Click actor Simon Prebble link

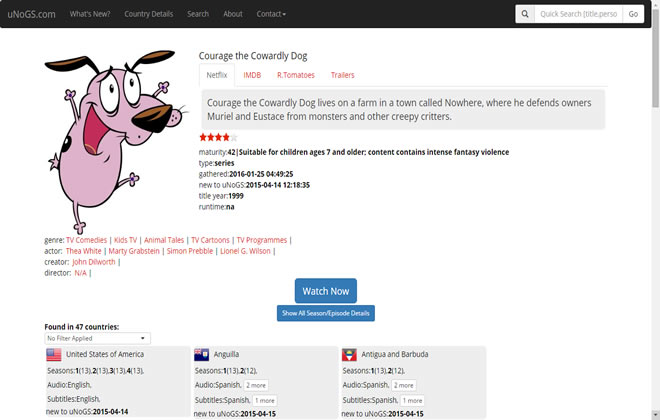[190, 251]
